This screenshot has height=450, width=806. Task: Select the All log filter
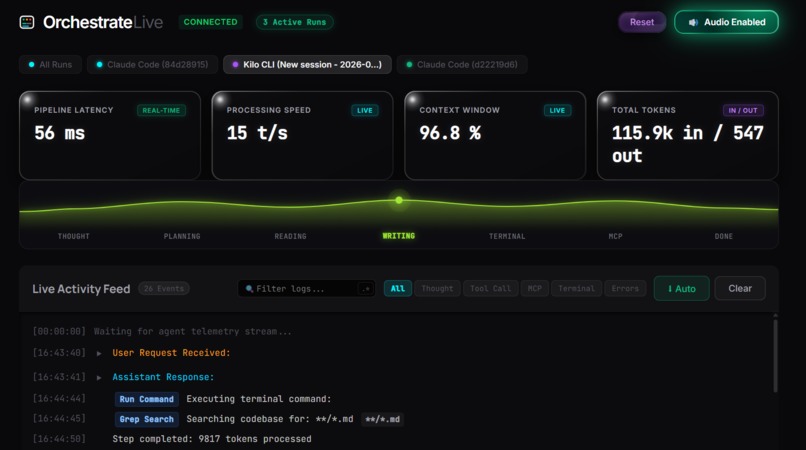click(398, 289)
